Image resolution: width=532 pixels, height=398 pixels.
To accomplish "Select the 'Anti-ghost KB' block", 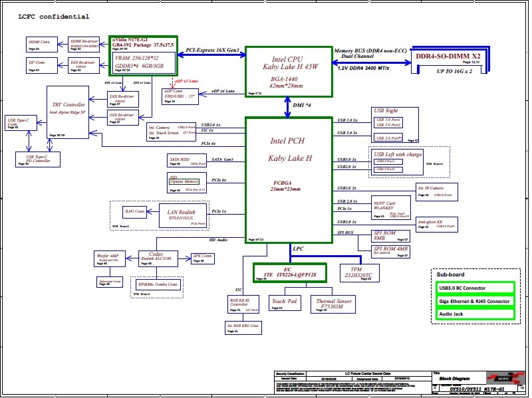I will pyautogui.click(x=437, y=225).
